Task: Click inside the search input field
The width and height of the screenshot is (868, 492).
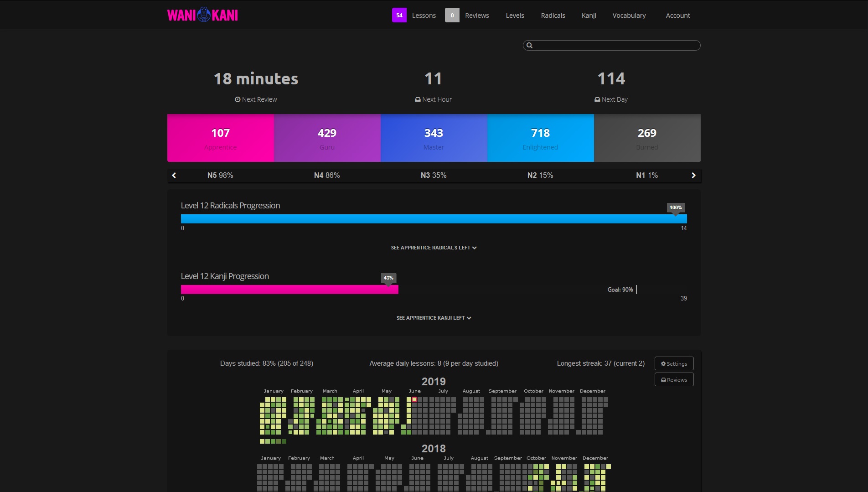Action: pyautogui.click(x=611, y=46)
